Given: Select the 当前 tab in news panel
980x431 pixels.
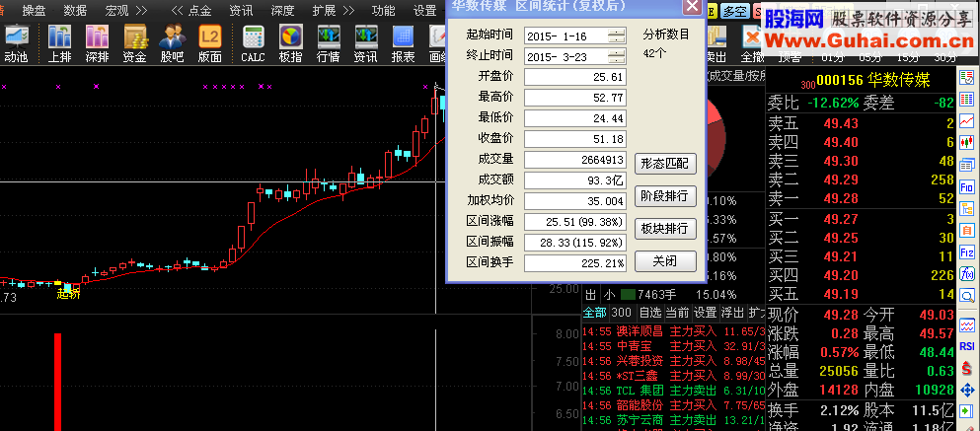Looking at the screenshot, I should 677,313.
